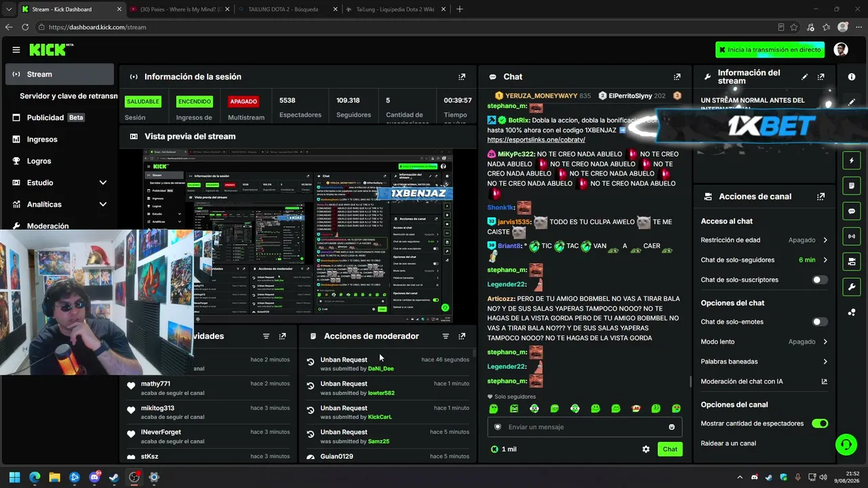
Task: Click the wrench icon in right sidebar
Action: click(x=852, y=286)
